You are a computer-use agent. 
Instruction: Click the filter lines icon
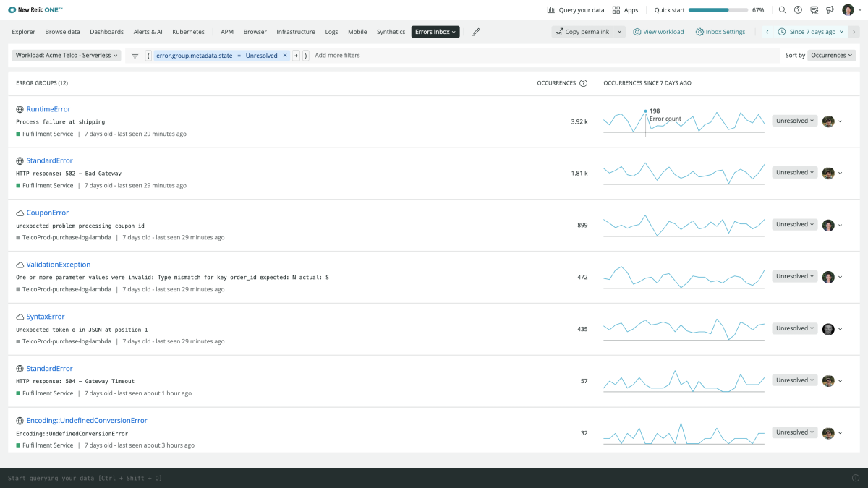click(135, 55)
